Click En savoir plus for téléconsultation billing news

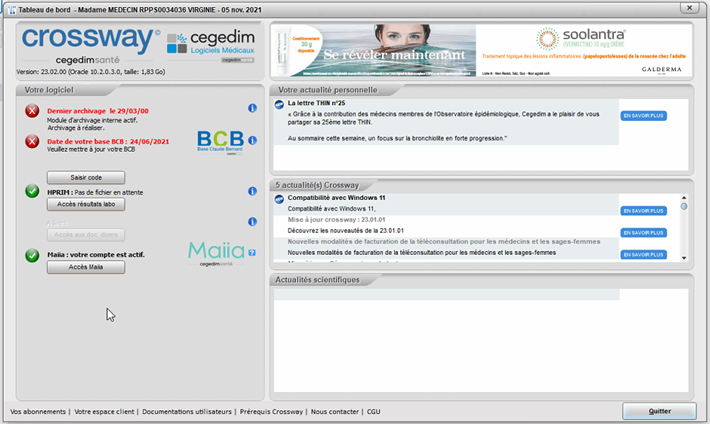coord(643,255)
